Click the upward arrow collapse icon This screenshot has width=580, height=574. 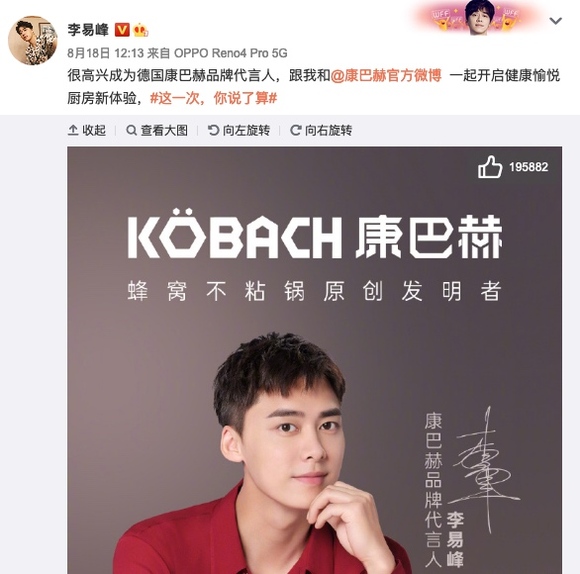(x=73, y=130)
